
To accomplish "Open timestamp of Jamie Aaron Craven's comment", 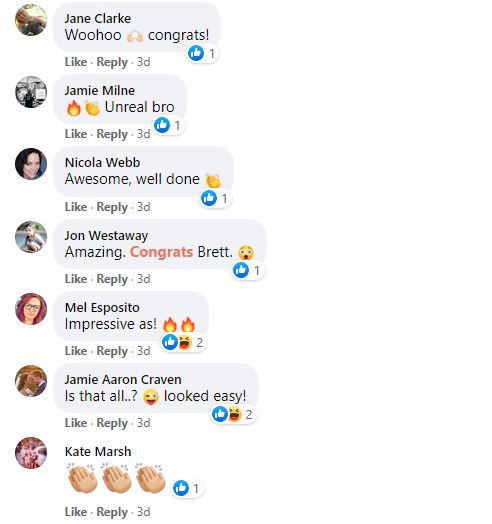I will click(x=144, y=423).
